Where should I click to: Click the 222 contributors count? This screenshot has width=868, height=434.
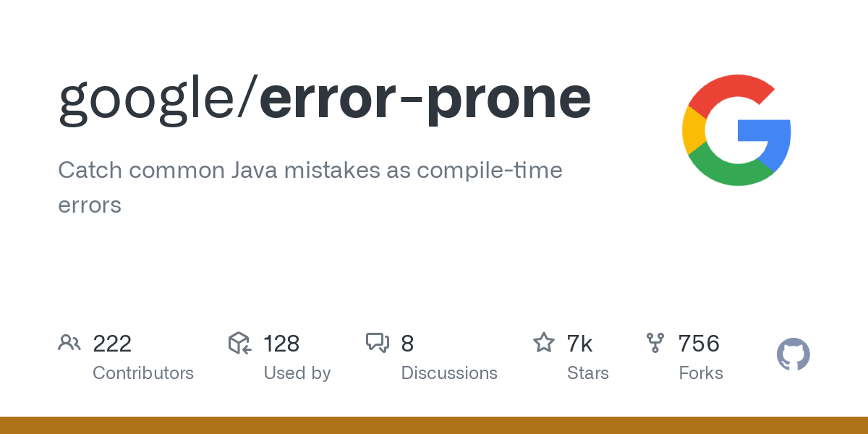112,344
